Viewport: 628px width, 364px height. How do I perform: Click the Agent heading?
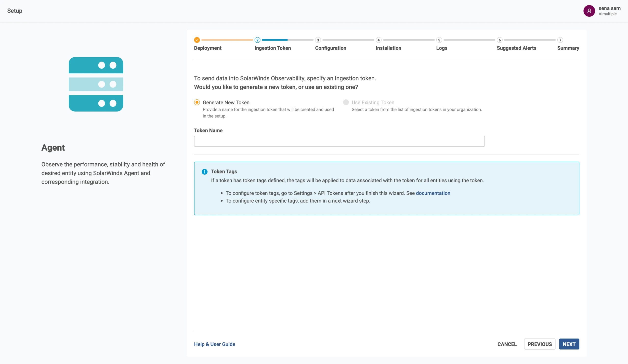tap(53, 148)
